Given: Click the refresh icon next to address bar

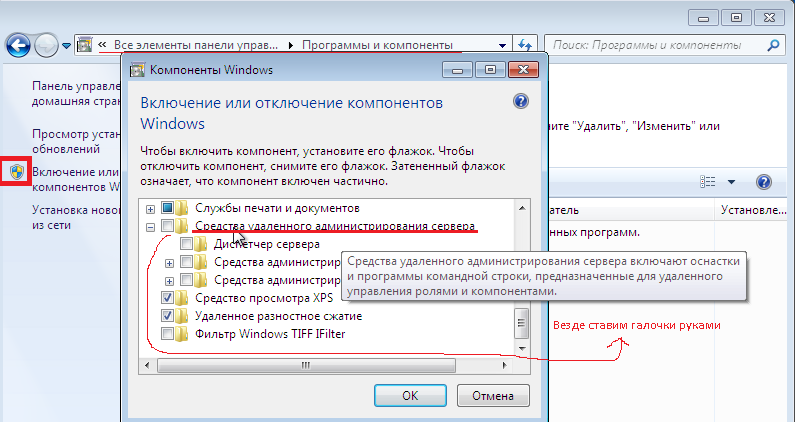Looking at the screenshot, I should (x=525, y=45).
